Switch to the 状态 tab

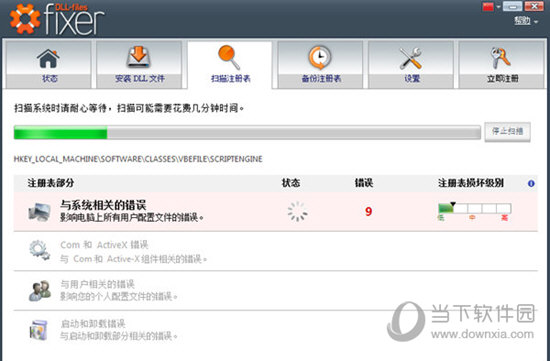(48, 65)
